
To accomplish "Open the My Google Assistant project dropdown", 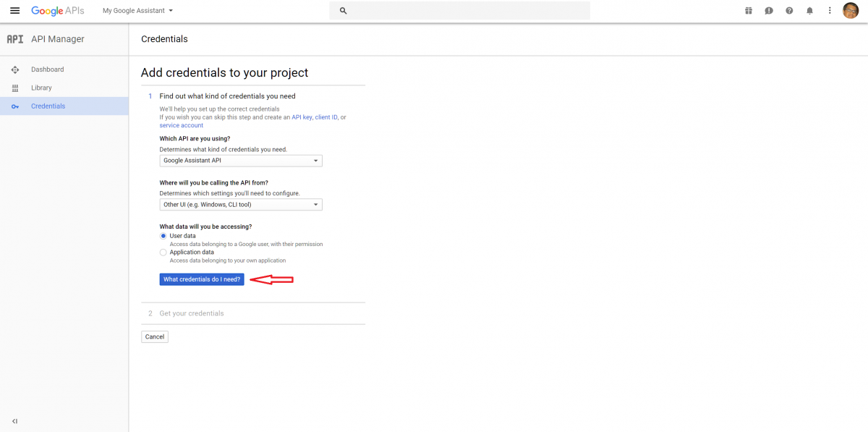I will 138,11.
